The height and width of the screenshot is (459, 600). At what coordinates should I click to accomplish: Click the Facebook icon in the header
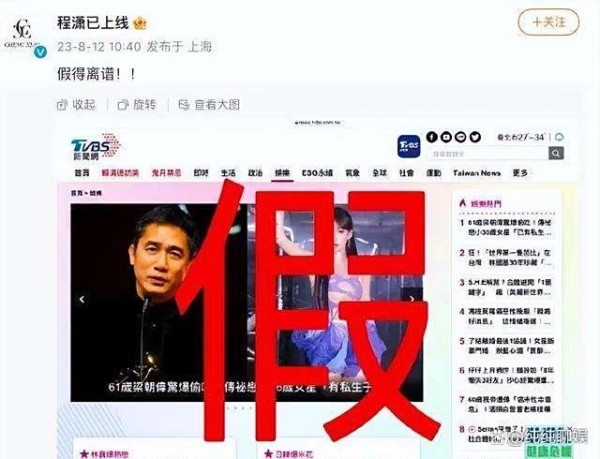click(432, 137)
